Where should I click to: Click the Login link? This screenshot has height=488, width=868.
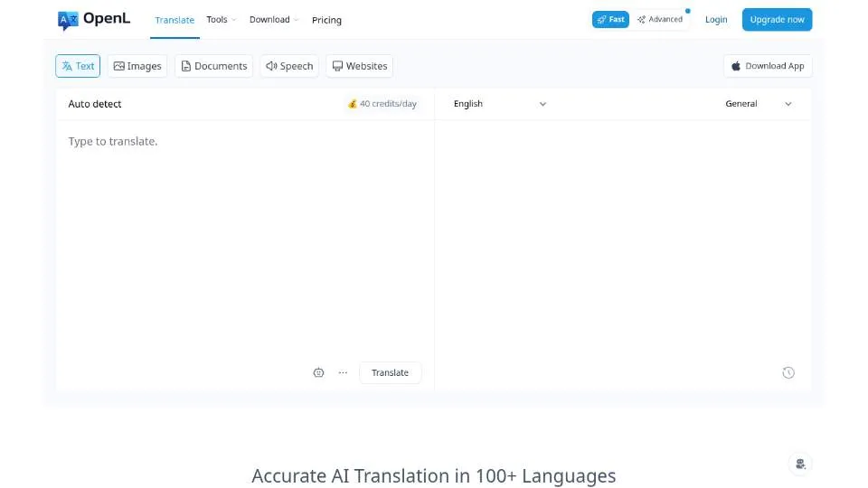[716, 19]
